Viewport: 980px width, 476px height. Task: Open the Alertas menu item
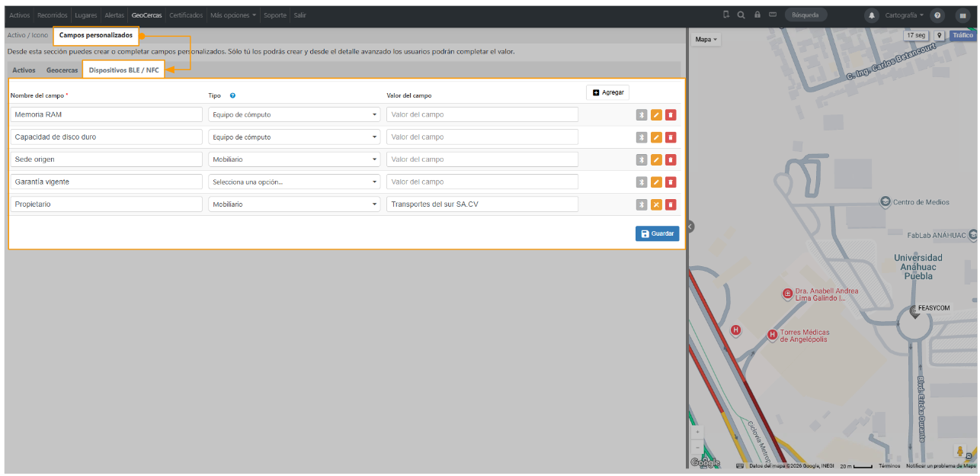[114, 15]
